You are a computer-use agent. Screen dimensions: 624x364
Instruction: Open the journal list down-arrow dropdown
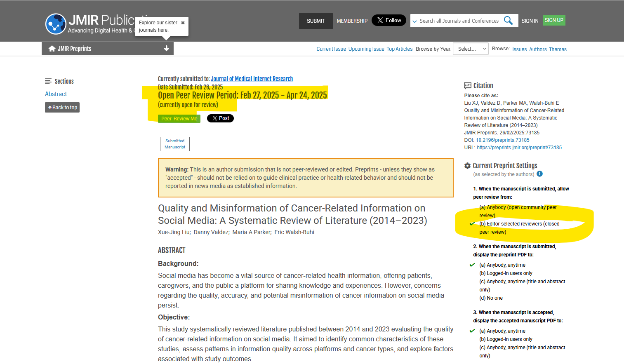[166, 49]
